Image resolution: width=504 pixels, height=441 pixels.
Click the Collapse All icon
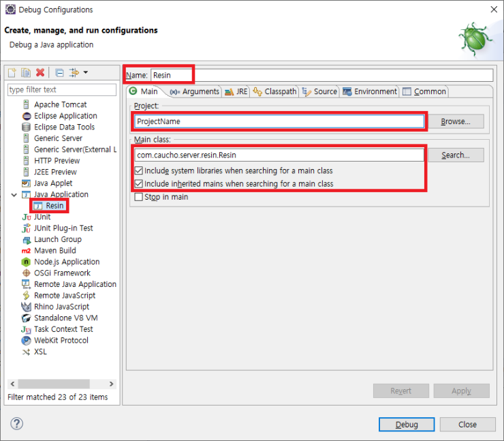coord(60,73)
